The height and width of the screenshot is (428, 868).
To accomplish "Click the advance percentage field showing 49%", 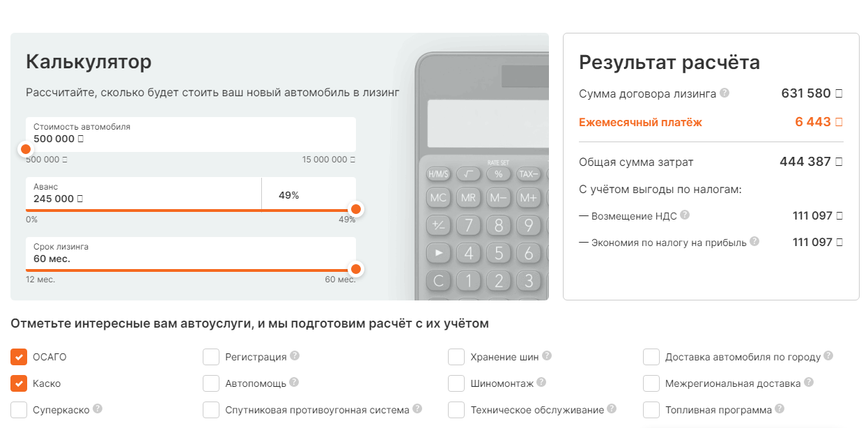I will point(309,193).
